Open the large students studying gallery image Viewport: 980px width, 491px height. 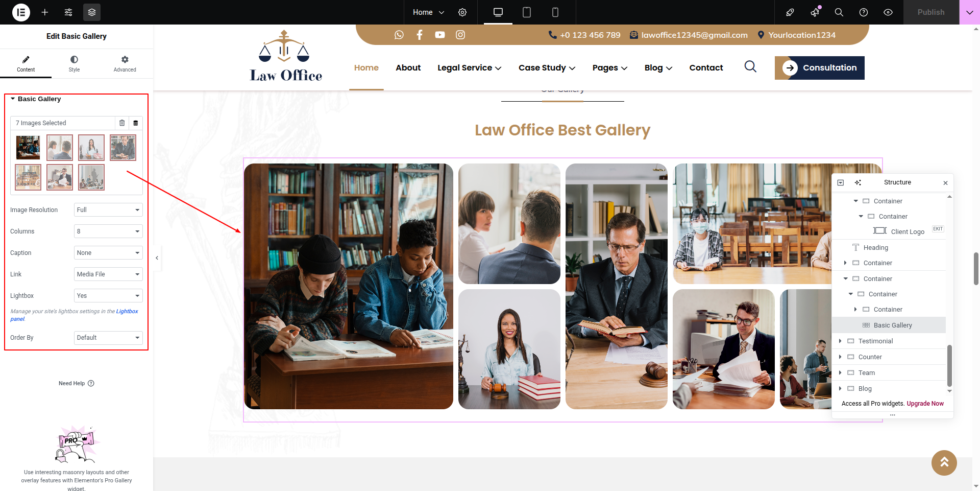coord(349,286)
